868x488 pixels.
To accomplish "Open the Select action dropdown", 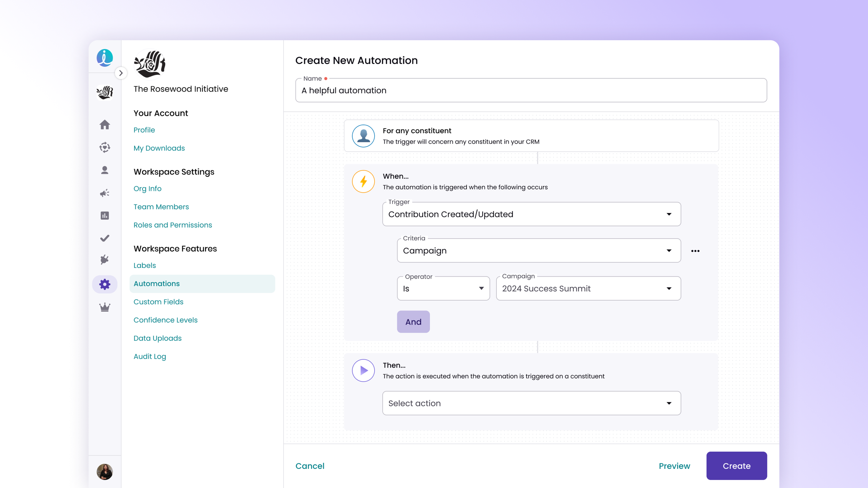I will (x=531, y=403).
